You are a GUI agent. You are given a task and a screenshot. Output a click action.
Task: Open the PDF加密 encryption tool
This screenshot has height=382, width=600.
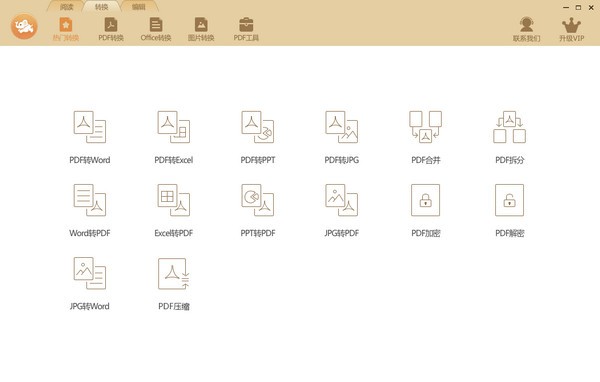pyautogui.click(x=426, y=210)
